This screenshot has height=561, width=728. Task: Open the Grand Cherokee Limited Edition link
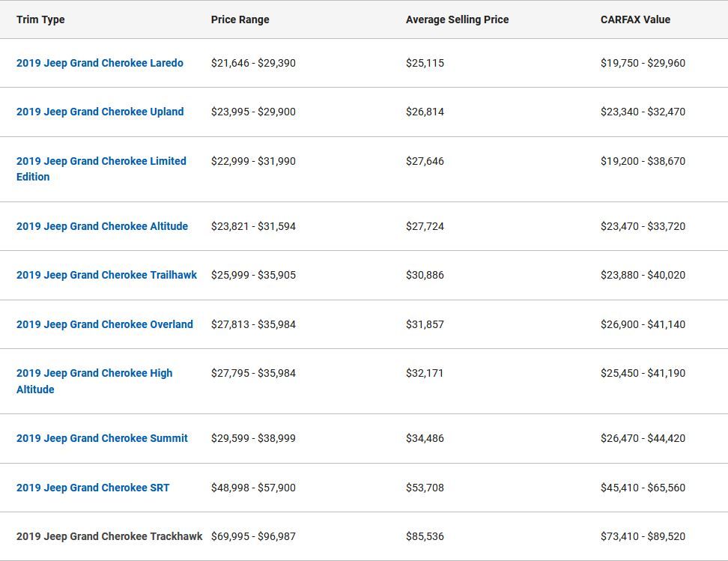[101, 169]
